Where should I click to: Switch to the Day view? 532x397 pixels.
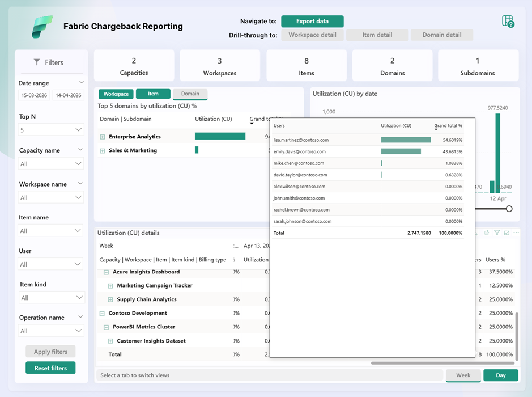[x=501, y=375]
